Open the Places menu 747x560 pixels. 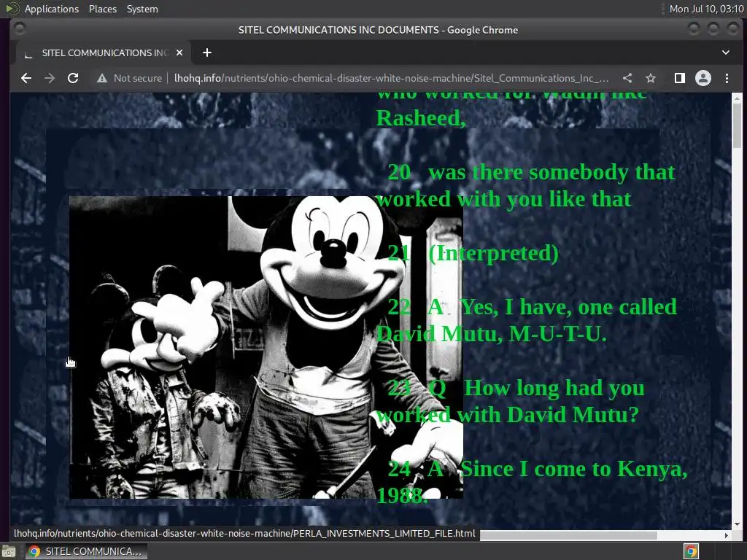(x=102, y=9)
